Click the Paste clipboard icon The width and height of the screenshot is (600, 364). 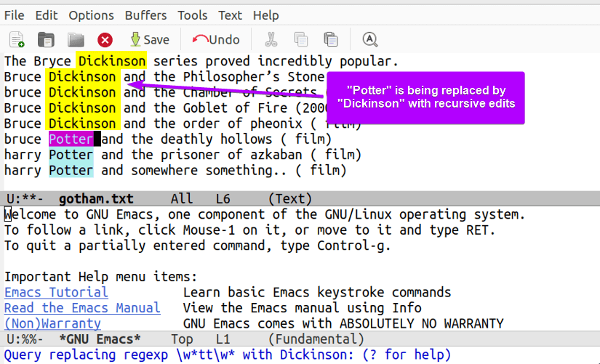(x=331, y=39)
